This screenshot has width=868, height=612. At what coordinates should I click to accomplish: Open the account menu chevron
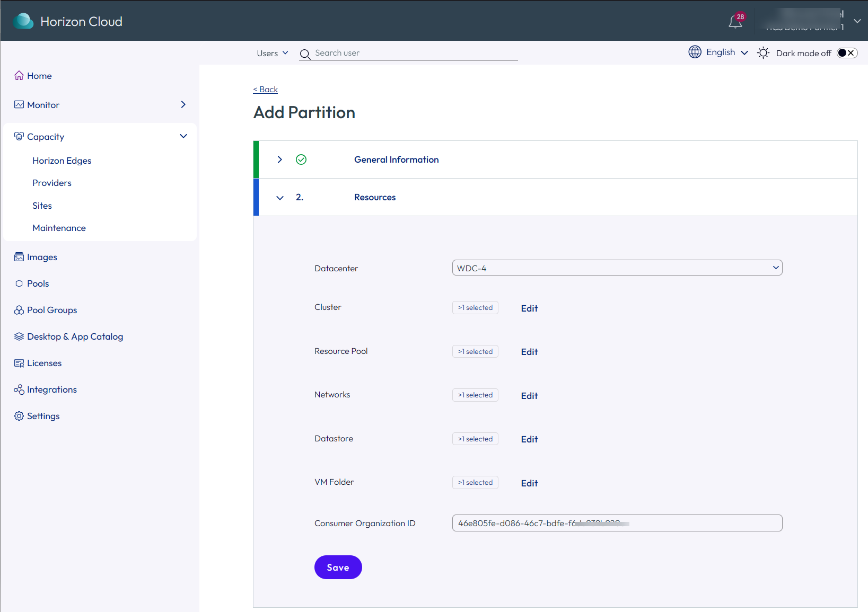pyautogui.click(x=857, y=21)
